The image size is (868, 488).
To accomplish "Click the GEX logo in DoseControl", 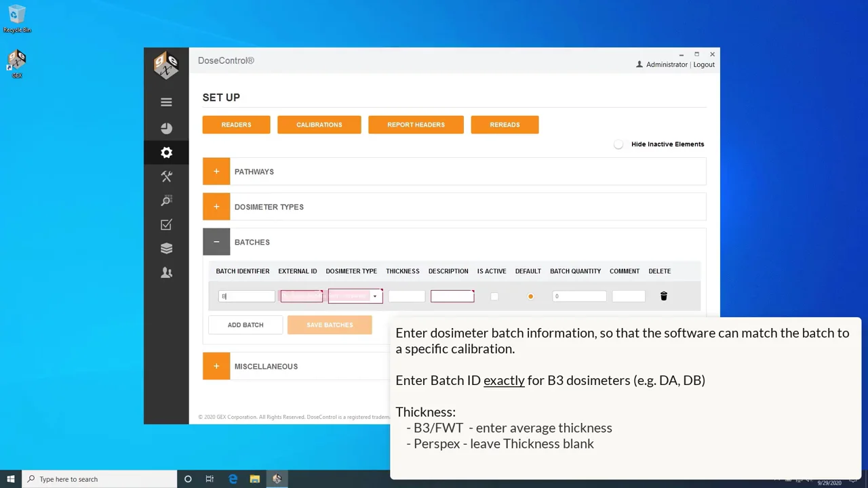I will pos(166,66).
